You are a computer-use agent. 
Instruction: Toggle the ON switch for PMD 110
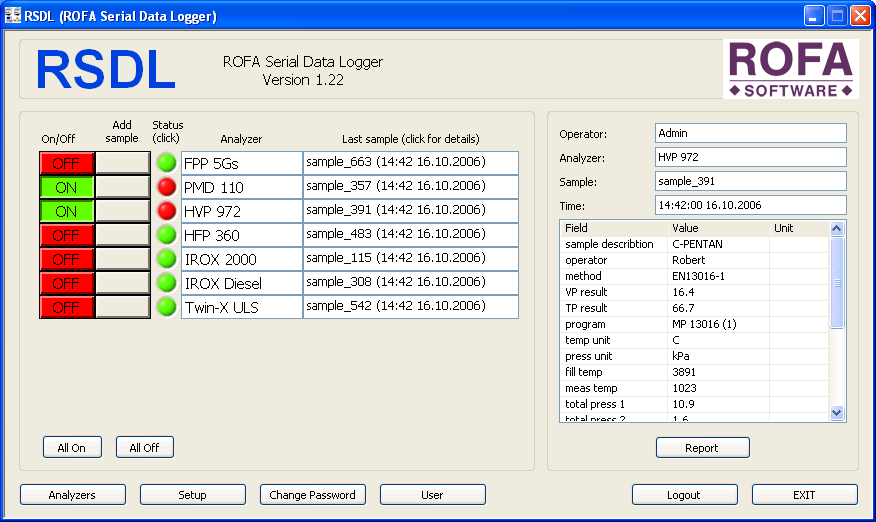click(66, 187)
